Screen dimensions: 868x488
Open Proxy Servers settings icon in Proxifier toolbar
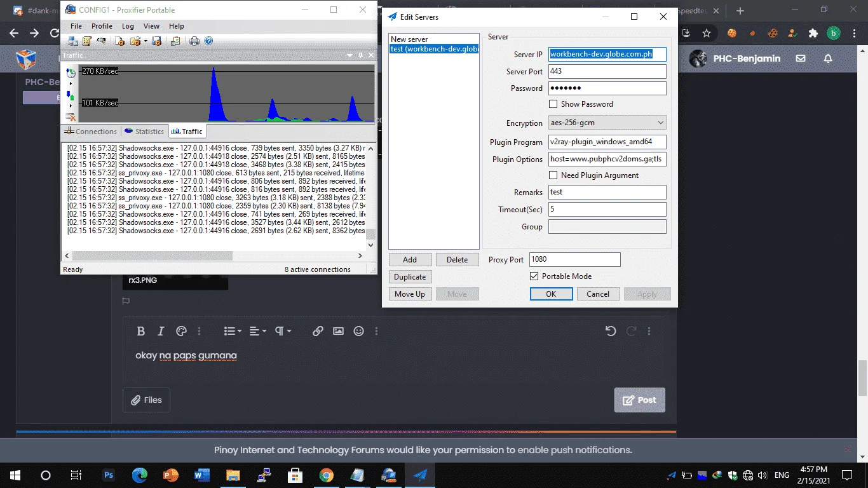(73, 41)
